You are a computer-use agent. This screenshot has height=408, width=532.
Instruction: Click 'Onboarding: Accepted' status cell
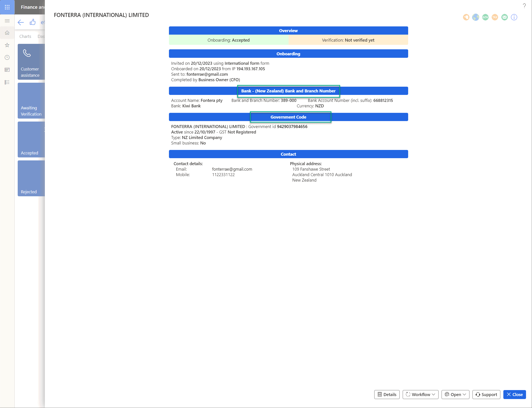point(228,40)
